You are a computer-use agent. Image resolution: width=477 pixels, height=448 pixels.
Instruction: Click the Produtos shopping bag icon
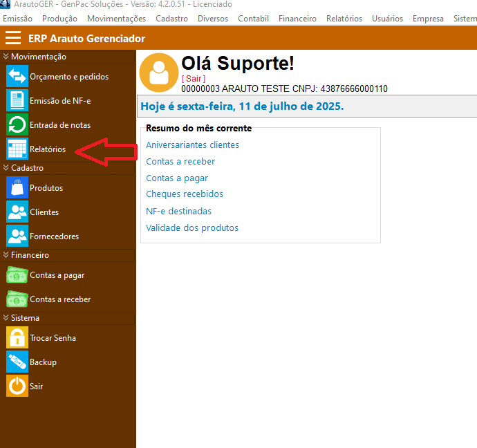pyautogui.click(x=17, y=187)
